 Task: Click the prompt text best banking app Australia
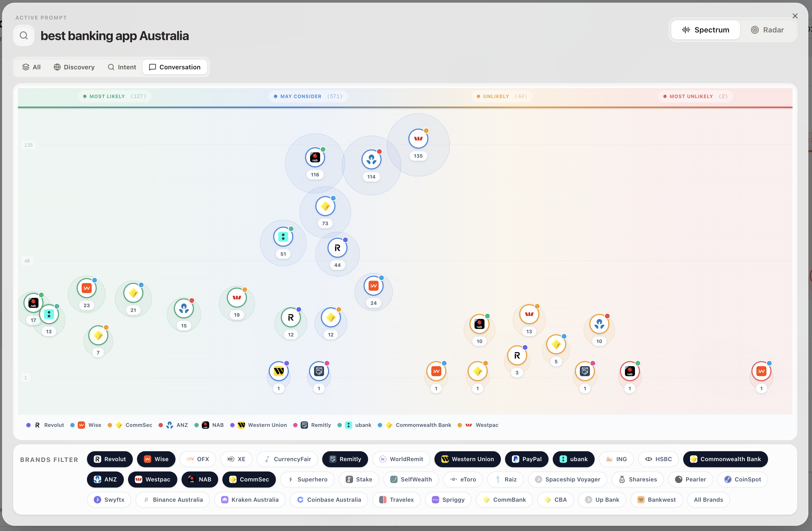point(115,36)
